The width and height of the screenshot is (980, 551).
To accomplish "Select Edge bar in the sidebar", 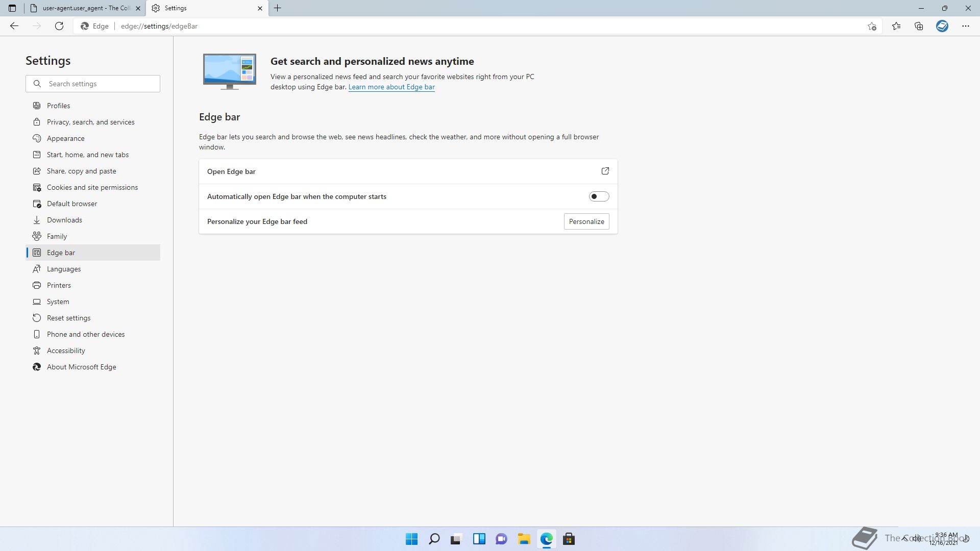I will point(93,253).
